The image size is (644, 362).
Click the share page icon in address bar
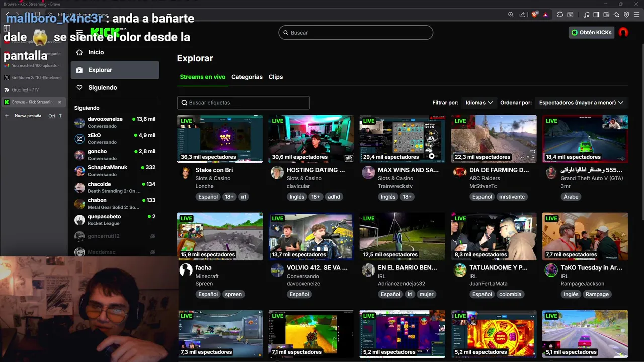tap(522, 15)
